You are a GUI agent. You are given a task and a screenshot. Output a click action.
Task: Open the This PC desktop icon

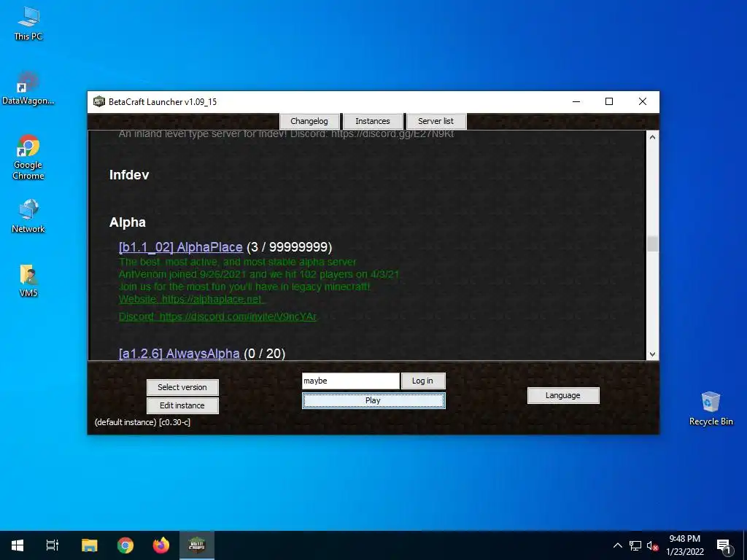(28, 24)
